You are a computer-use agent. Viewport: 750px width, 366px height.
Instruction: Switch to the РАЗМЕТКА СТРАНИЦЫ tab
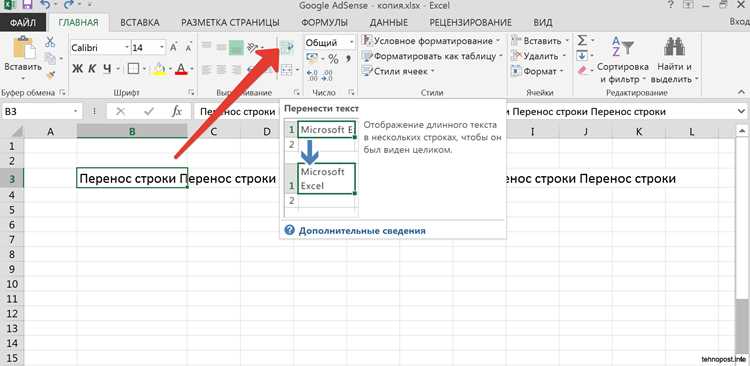tap(231, 22)
